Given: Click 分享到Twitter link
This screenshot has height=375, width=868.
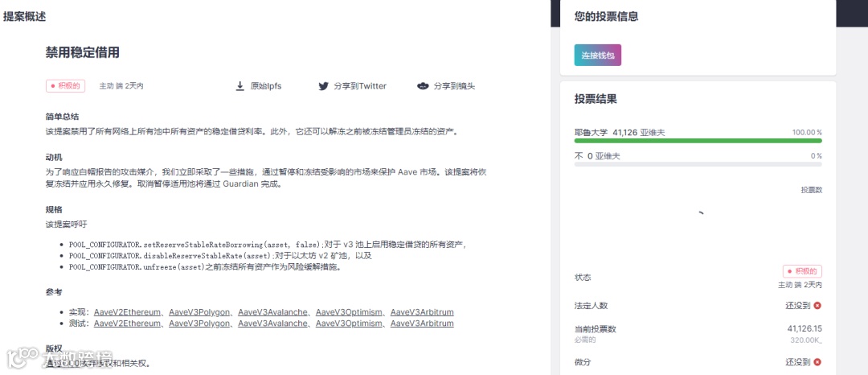Looking at the screenshot, I should (x=360, y=86).
